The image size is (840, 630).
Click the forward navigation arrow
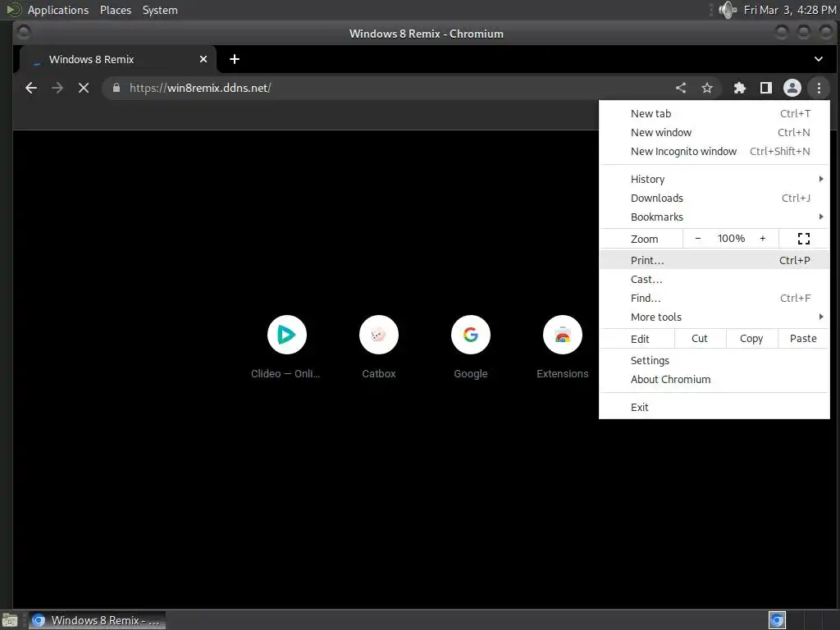click(57, 88)
